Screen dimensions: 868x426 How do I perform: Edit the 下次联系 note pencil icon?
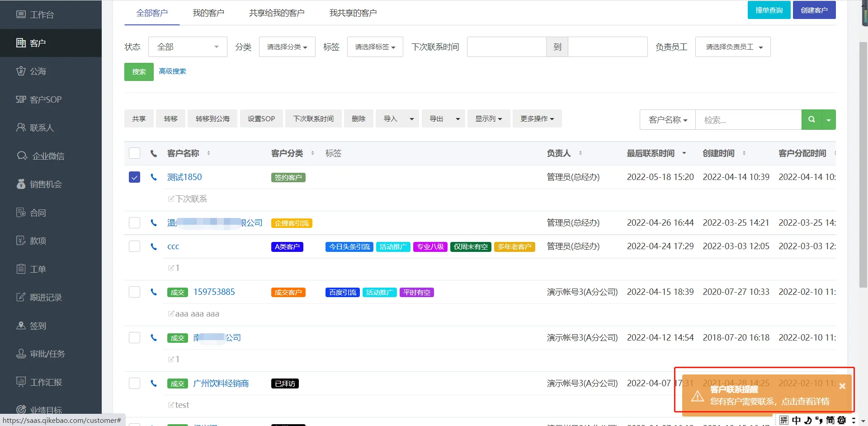tap(171, 199)
